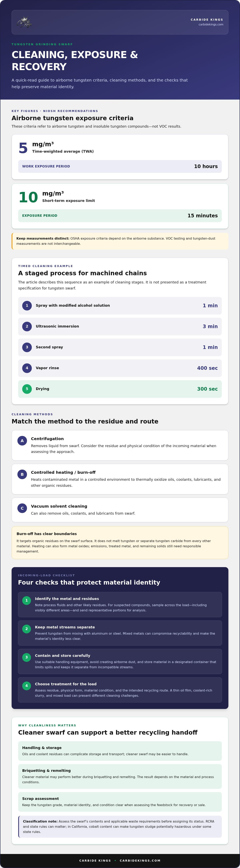Click the "Handling & storage" card title
Viewport: 240px width, 868px height.
click(x=42, y=748)
